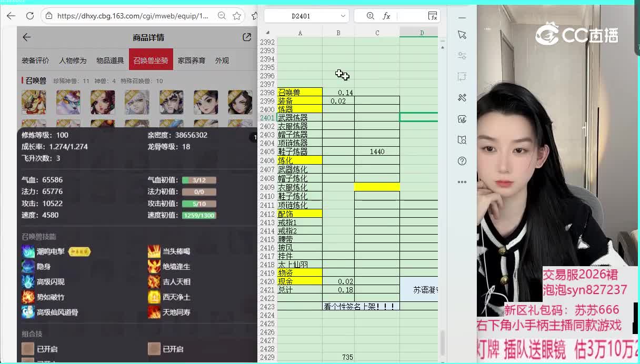Click the 潮鸣电掣 skill icon
This screenshot has width=640, height=364.
point(28,251)
